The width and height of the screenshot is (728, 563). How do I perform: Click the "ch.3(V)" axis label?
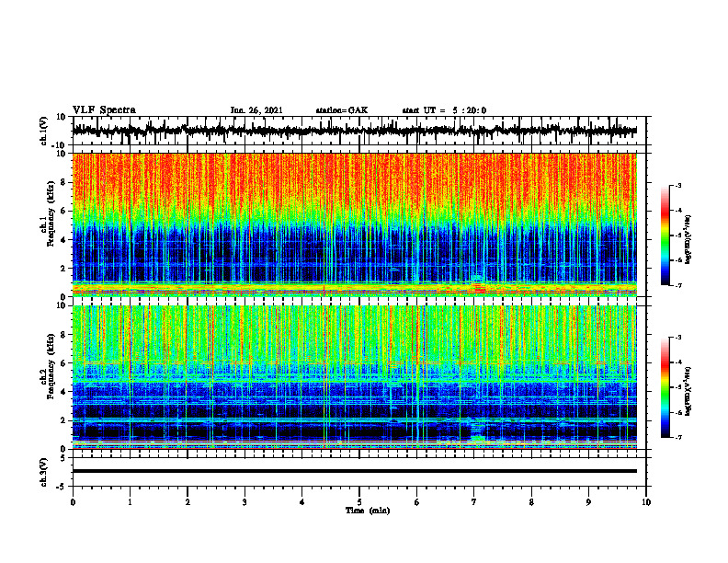click(44, 473)
